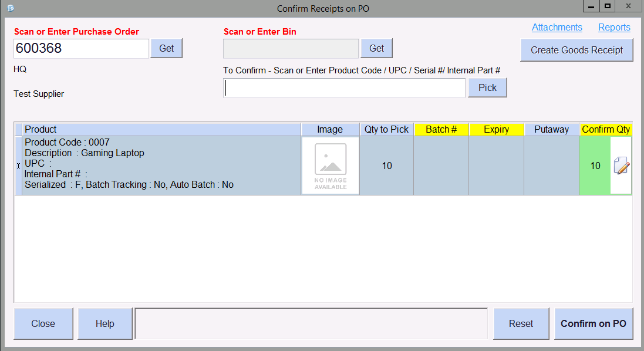The image size is (644, 351).
Task: Click the No Image Available thumbnail
Action: point(330,166)
